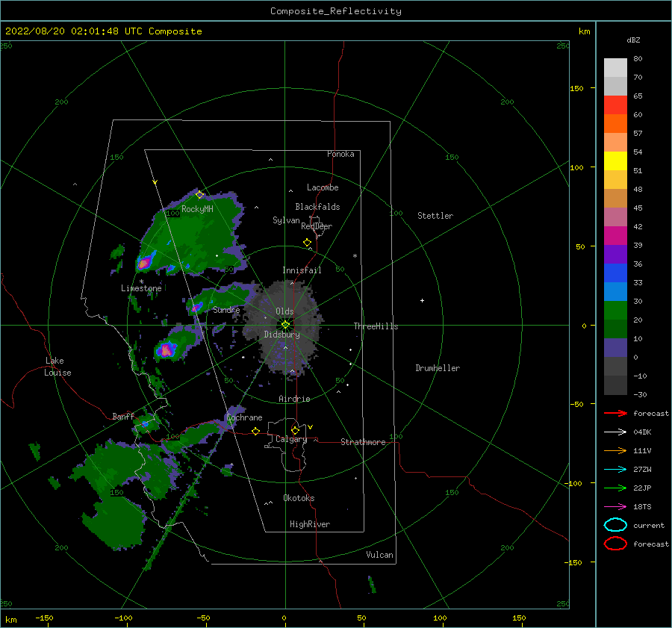Viewport: 672px width, 628px height.
Task: Click yellow V marker northwest of RockyMH
Action: (x=155, y=182)
